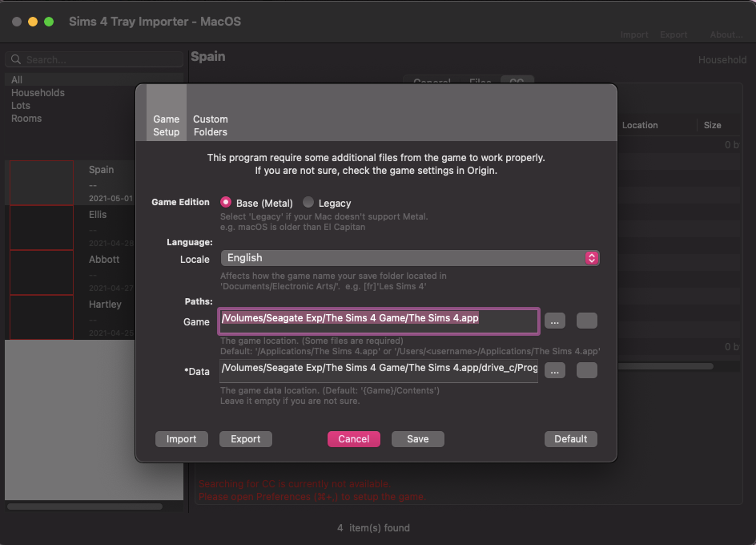Click the Hartley list entry name

coord(105,304)
